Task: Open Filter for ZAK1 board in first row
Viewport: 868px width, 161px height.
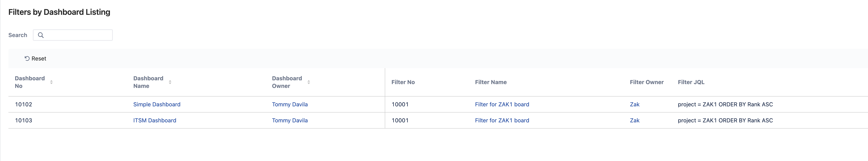Action: pos(502,104)
